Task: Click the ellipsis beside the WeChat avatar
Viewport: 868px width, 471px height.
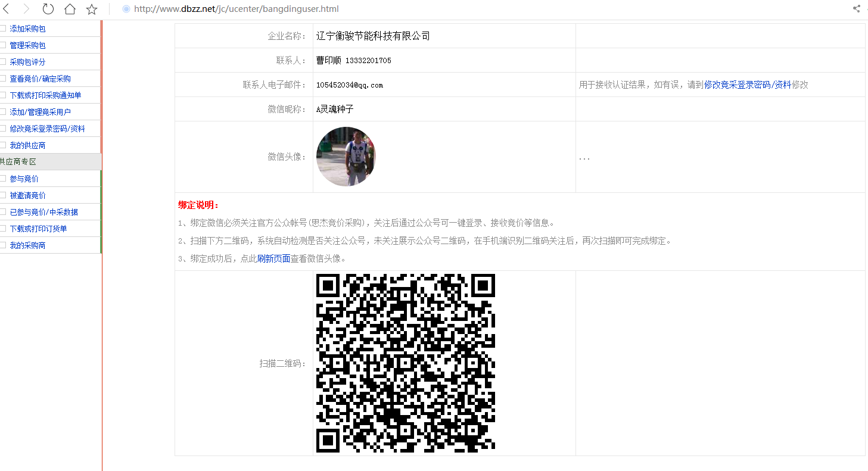Action: coord(584,158)
